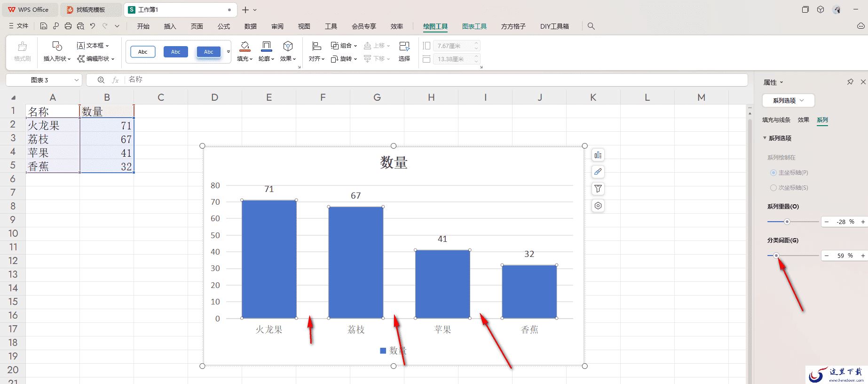
Task: Expand the shape style gallery arrow
Action: click(x=229, y=52)
